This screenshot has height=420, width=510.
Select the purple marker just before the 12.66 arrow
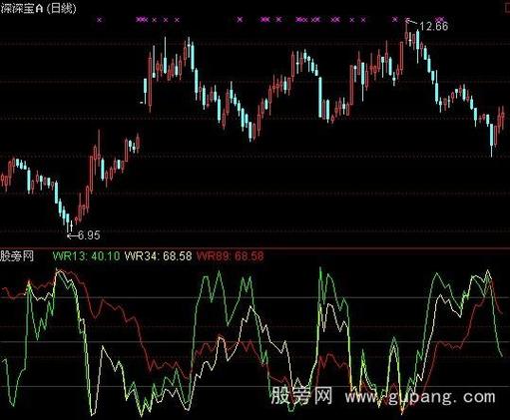[395, 20]
